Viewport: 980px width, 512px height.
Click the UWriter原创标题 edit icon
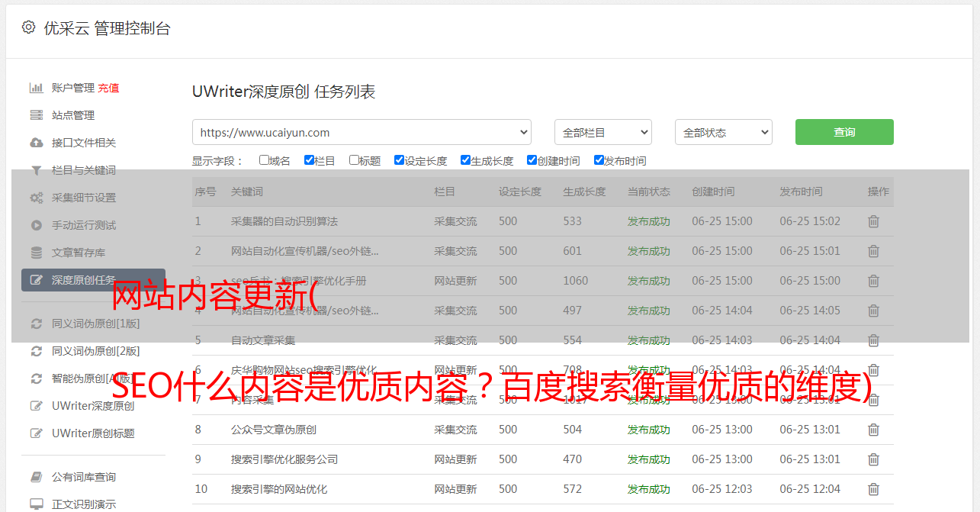coord(36,433)
